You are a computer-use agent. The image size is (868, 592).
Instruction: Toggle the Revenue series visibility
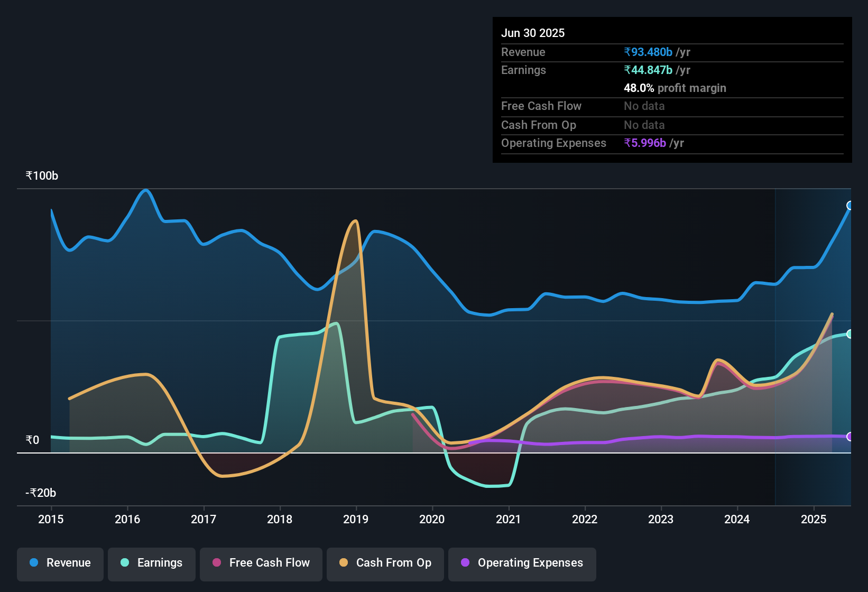pos(60,563)
